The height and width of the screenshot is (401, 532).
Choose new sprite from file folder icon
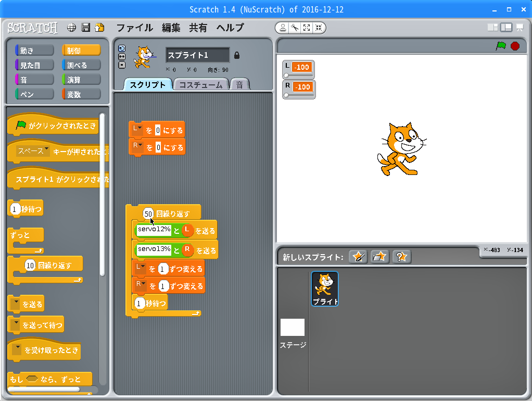379,257
